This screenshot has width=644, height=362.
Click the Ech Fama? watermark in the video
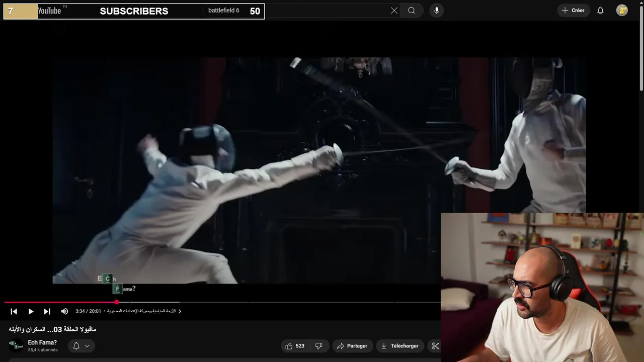tap(117, 284)
